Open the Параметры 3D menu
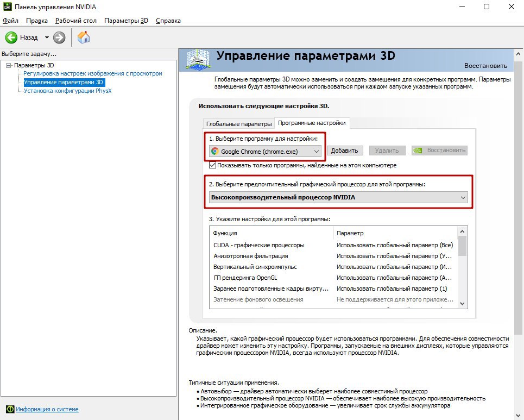Image resolution: width=524 pixels, height=420 pixels. click(126, 21)
